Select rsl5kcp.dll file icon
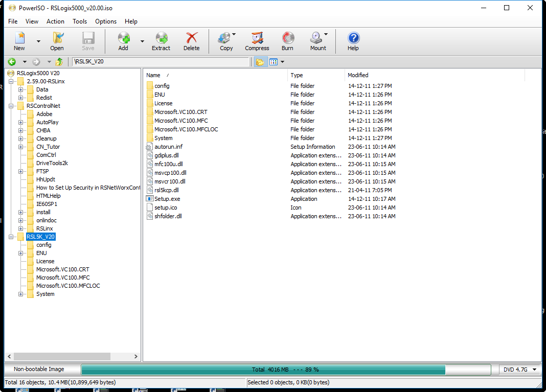The image size is (546, 392). 149,190
